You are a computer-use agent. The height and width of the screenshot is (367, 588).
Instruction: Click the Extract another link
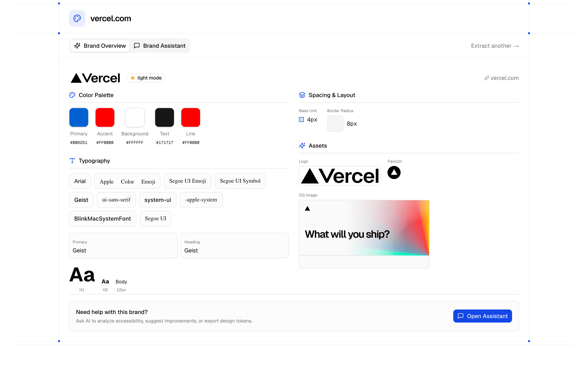tap(495, 46)
